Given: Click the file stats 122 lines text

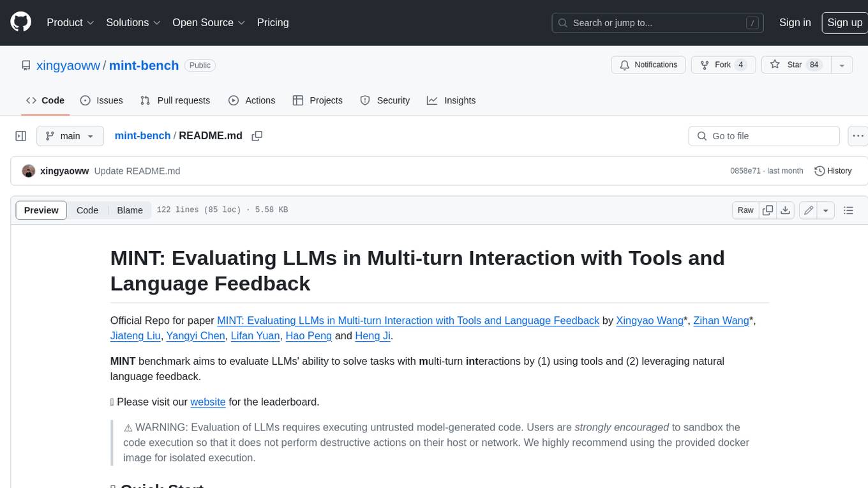Looking at the screenshot, I should [x=222, y=210].
